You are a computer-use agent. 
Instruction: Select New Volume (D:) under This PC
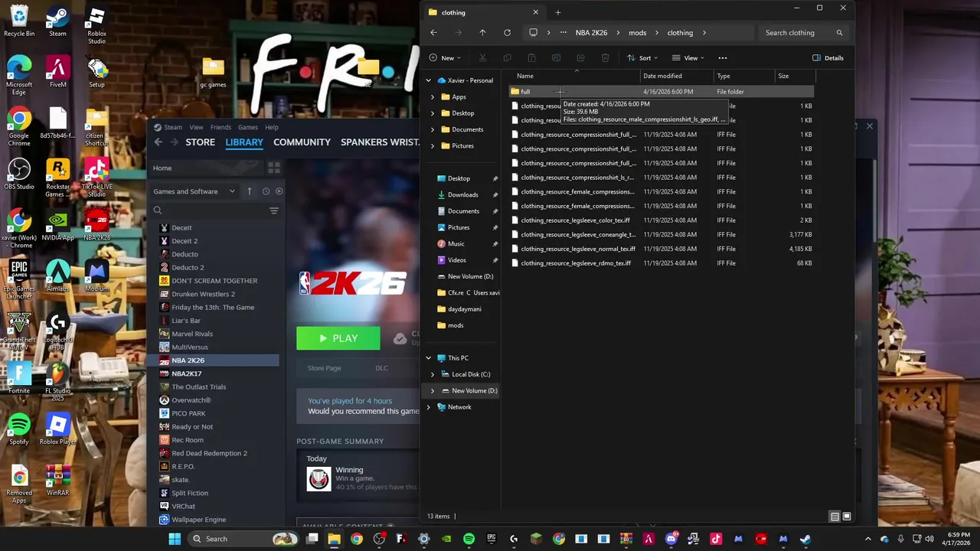[474, 391]
